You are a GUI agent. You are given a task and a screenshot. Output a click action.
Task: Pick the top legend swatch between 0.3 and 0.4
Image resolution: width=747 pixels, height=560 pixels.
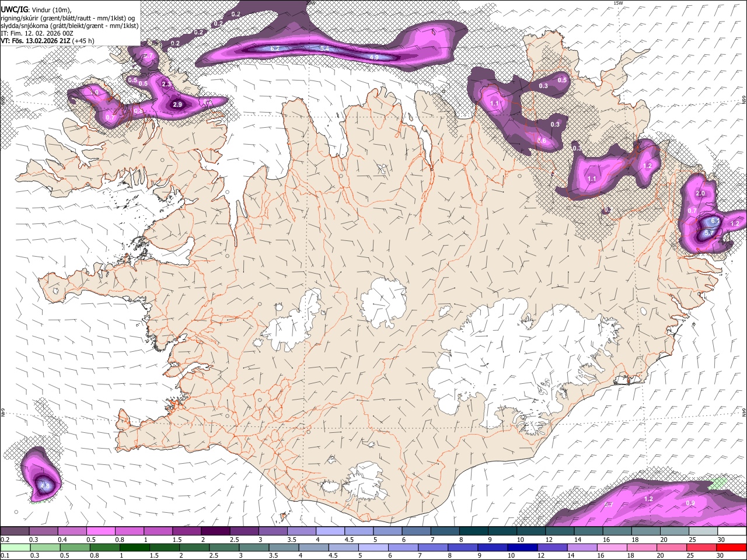pos(43,531)
